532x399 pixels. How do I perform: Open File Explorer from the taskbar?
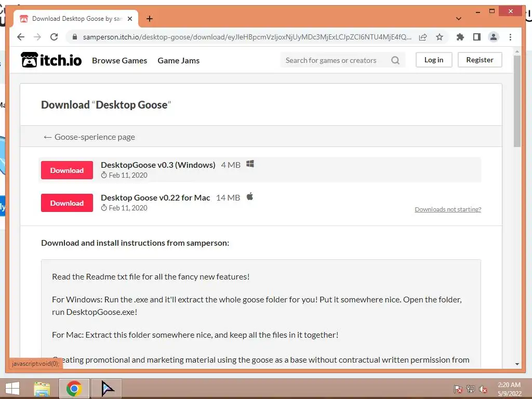tap(42, 389)
